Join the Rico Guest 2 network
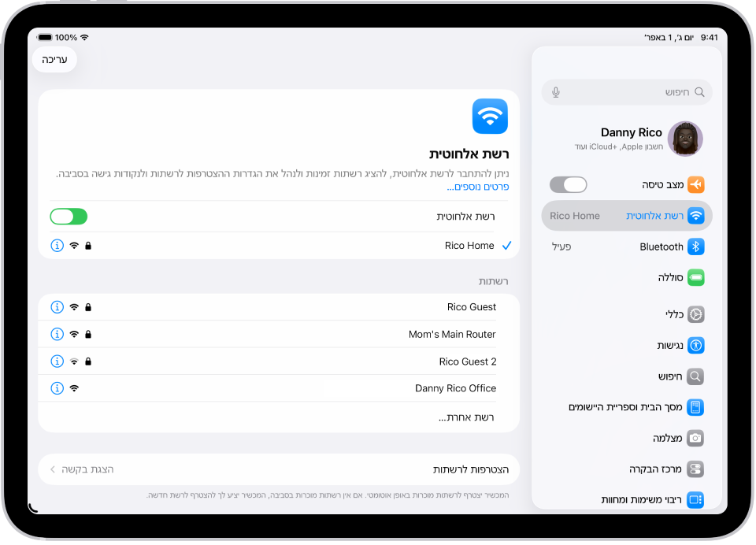The width and height of the screenshot is (756, 545). (x=279, y=361)
